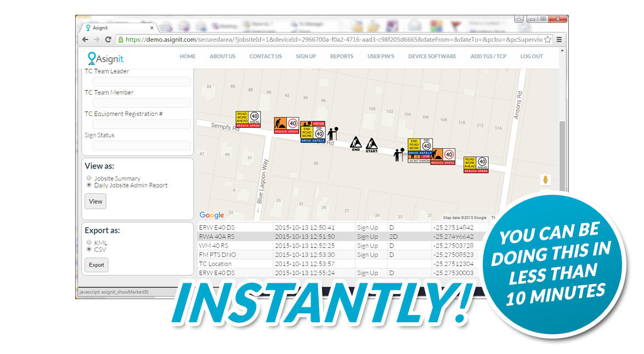Viewport: 644px width, 354px height.
Task: Open ADD TGS / TCP page
Action: click(488, 57)
